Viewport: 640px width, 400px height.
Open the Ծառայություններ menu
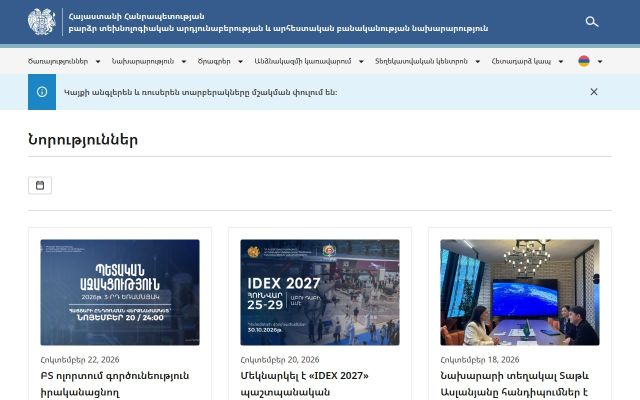[58, 61]
